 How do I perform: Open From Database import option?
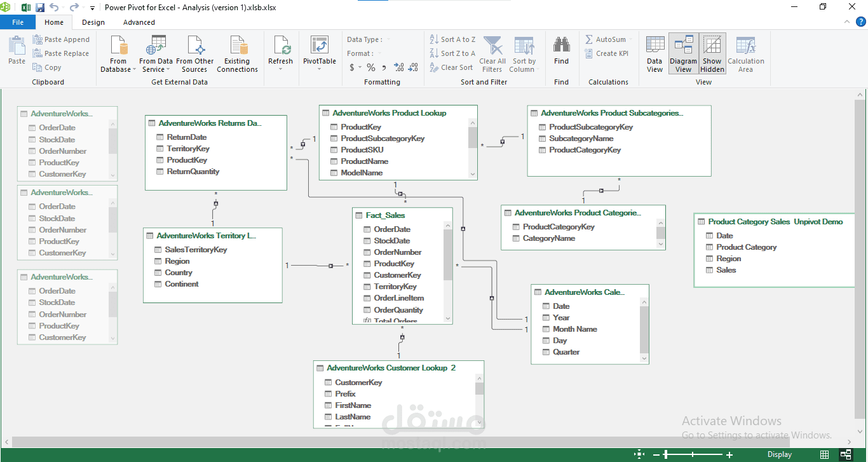pos(118,53)
